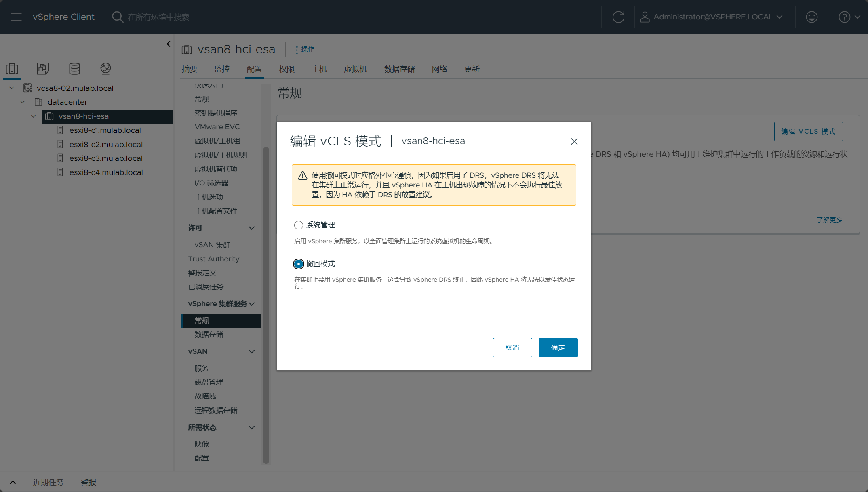Screen dimensions: 868x492
Task: Collapse the vsan8-hci-esa tree node
Action: pos(34,116)
